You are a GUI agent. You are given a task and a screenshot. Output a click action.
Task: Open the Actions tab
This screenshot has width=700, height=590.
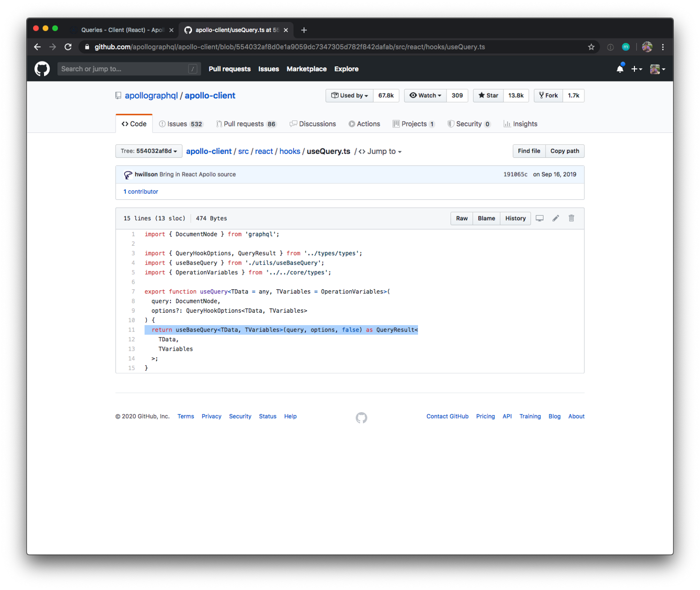(364, 124)
